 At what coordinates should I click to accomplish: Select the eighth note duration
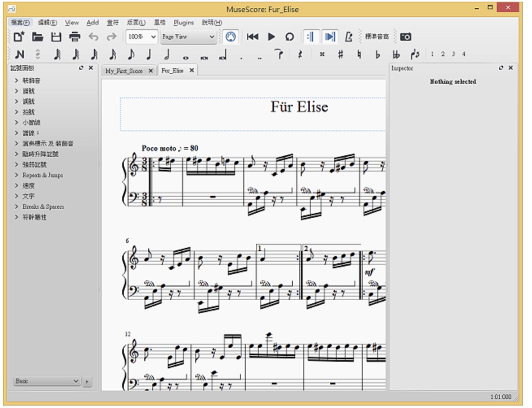point(131,54)
